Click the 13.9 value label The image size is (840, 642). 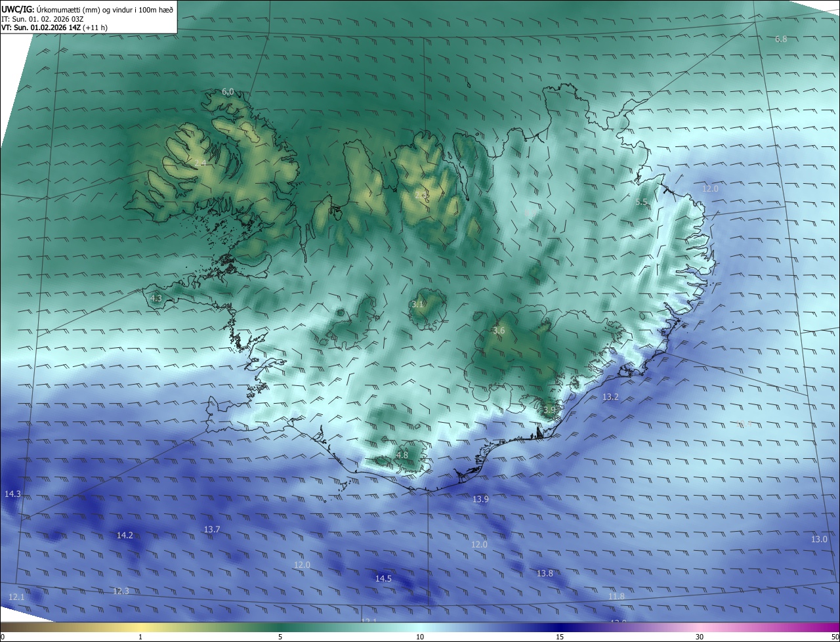click(481, 500)
